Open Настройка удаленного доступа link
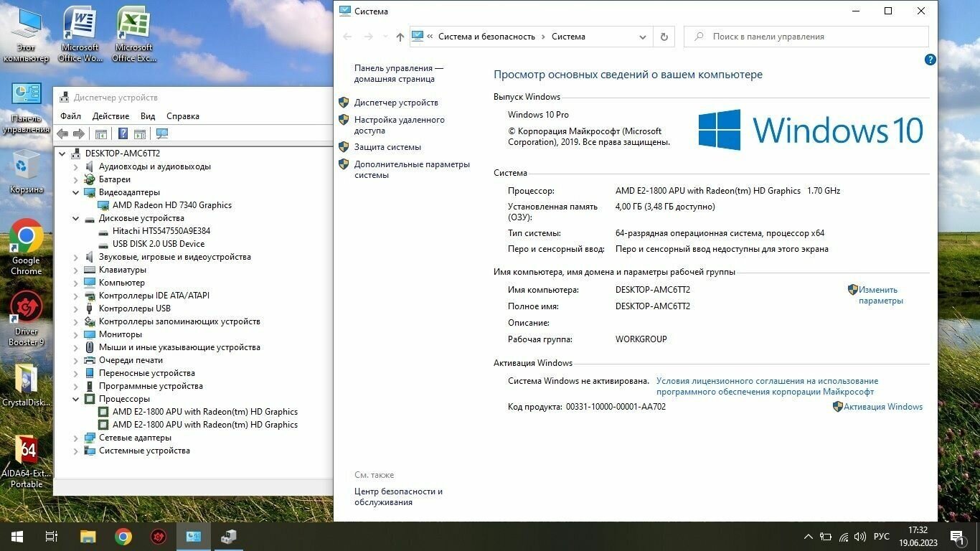 (399, 125)
